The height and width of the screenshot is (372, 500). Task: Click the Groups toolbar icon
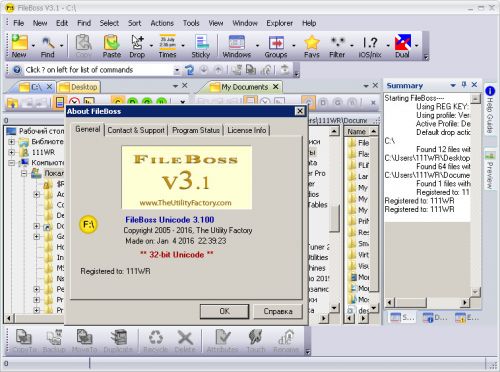276,46
